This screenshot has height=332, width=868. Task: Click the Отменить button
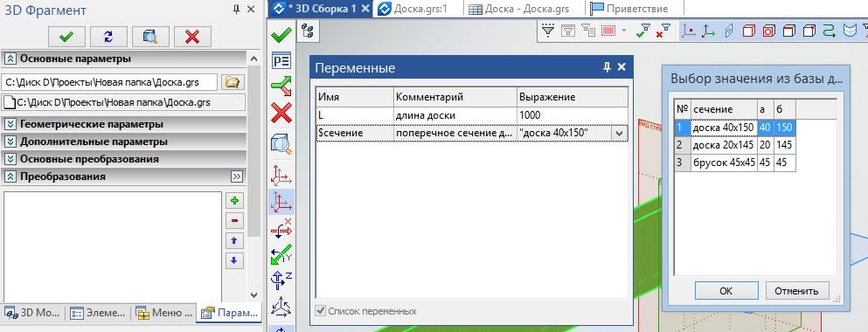pyautogui.click(x=796, y=290)
